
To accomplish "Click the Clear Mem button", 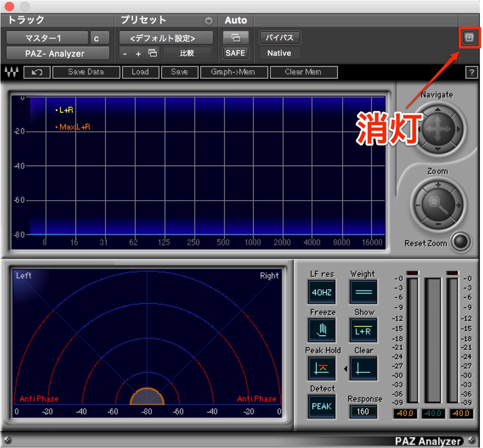I will tap(303, 72).
